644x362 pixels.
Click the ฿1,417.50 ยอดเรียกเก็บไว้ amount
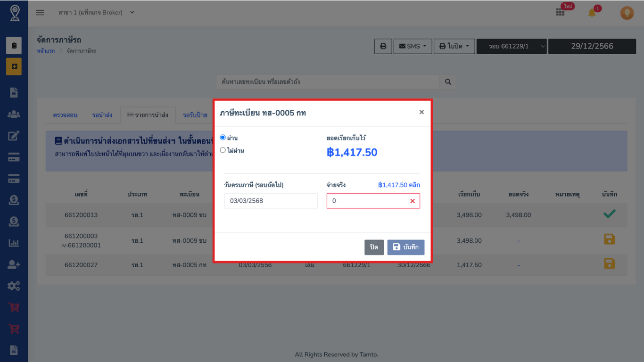(352, 152)
